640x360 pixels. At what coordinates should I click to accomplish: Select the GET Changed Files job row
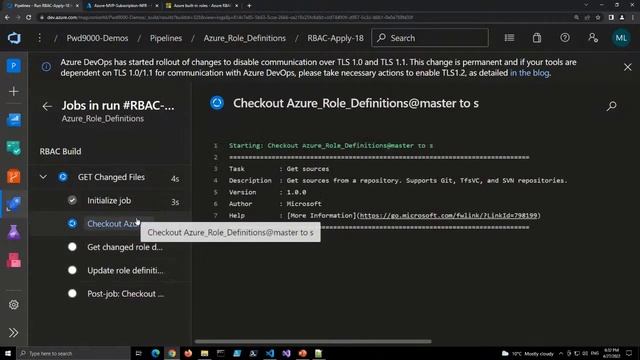point(110,177)
